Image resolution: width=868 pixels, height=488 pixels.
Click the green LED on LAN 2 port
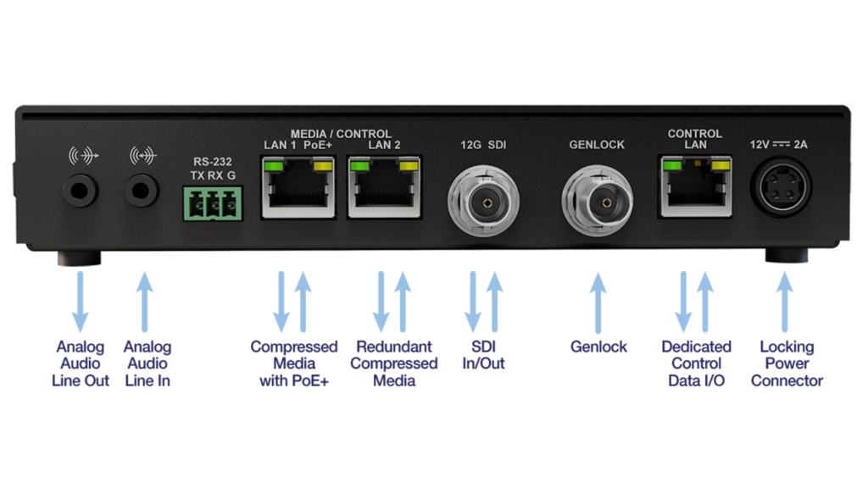[x=359, y=166]
